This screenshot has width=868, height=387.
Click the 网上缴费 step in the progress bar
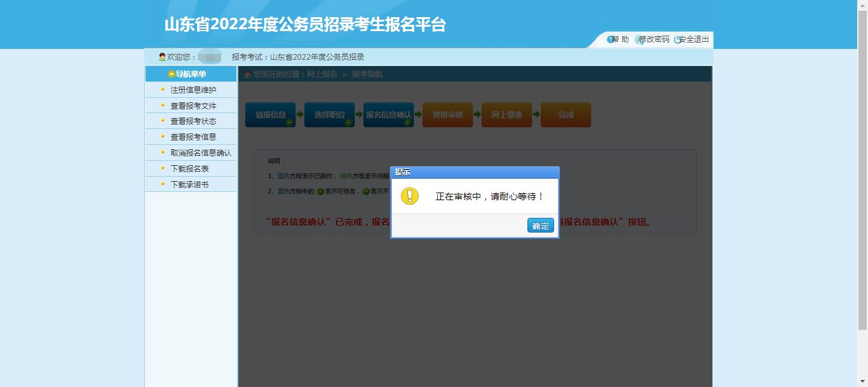pos(506,114)
